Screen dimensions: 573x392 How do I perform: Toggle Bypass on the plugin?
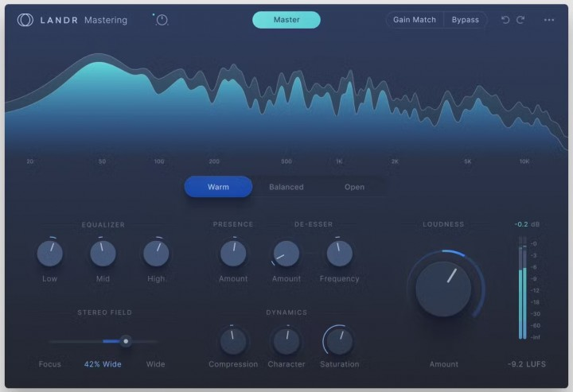point(466,20)
